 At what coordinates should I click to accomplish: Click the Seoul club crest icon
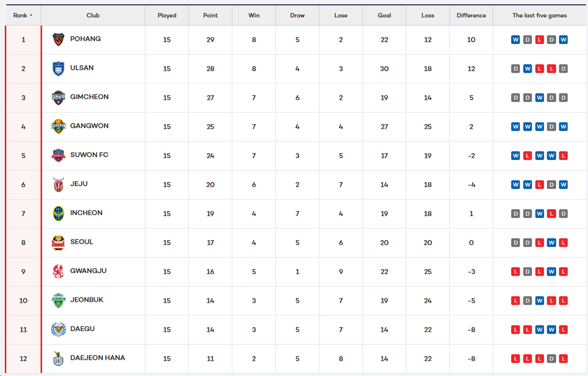tap(58, 243)
